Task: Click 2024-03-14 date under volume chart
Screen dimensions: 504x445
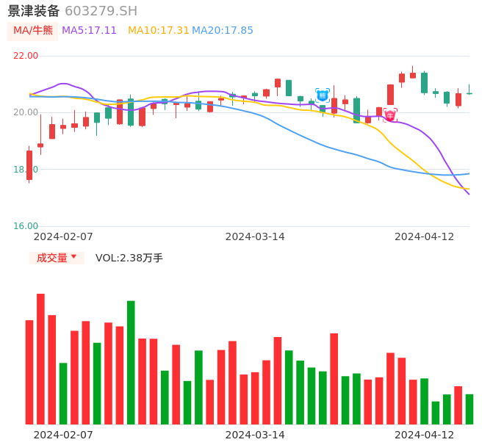Action: (x=255, y=435)
